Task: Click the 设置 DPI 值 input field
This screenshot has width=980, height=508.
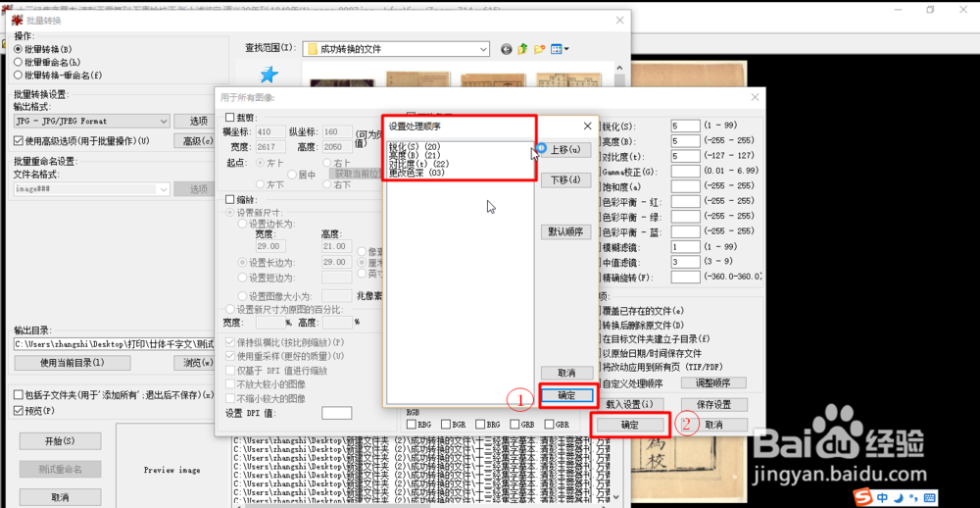Action: coord(337,413)
